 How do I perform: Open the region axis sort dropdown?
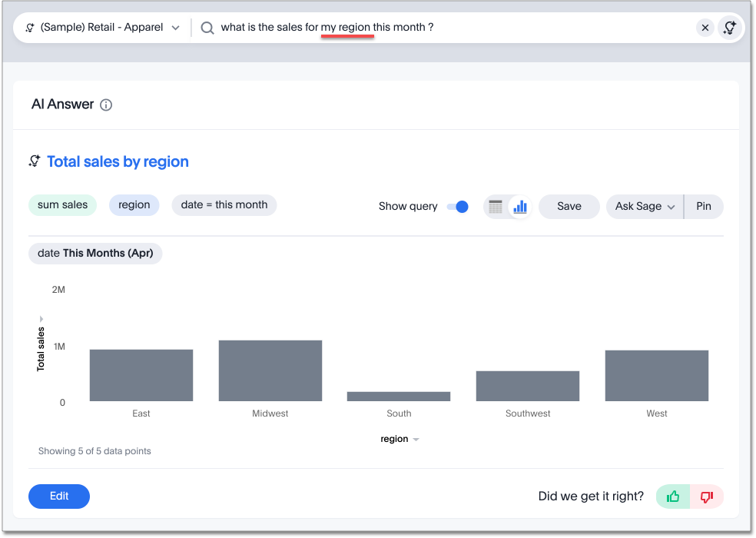click(416, 440)
